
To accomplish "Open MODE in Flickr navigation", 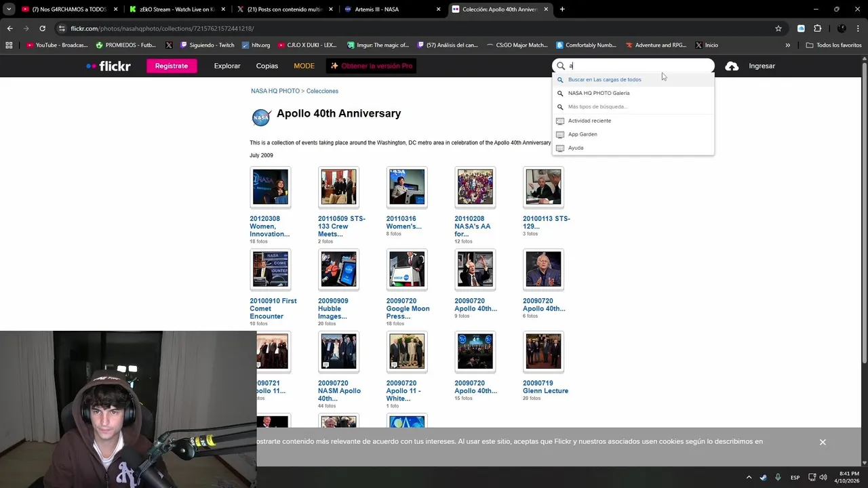I will pyautogui.click(x=304, y=66).
